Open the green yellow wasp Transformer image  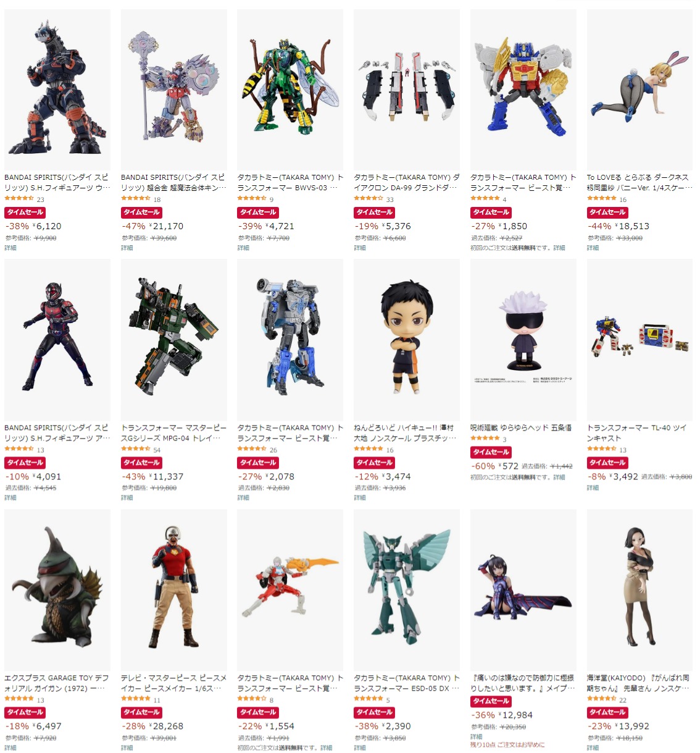290,90
